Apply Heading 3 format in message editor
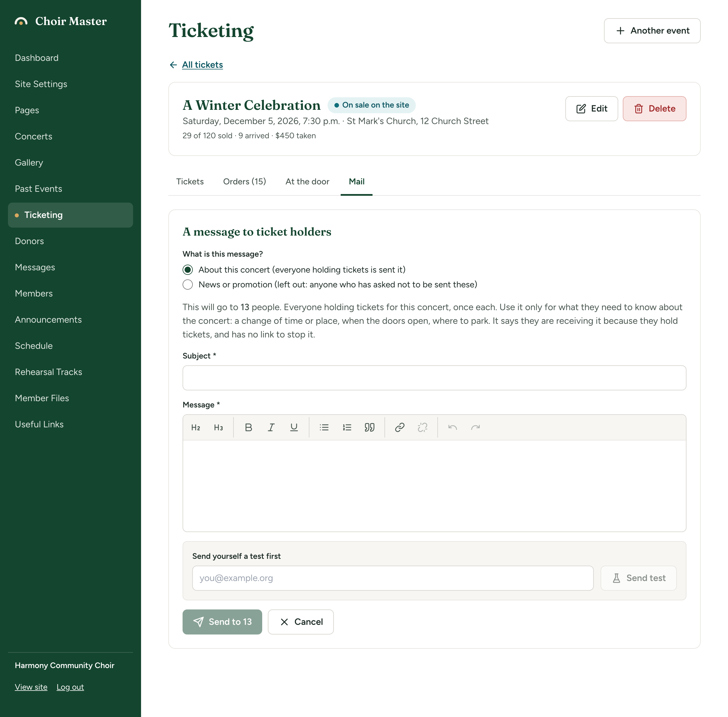 [218, 427]
